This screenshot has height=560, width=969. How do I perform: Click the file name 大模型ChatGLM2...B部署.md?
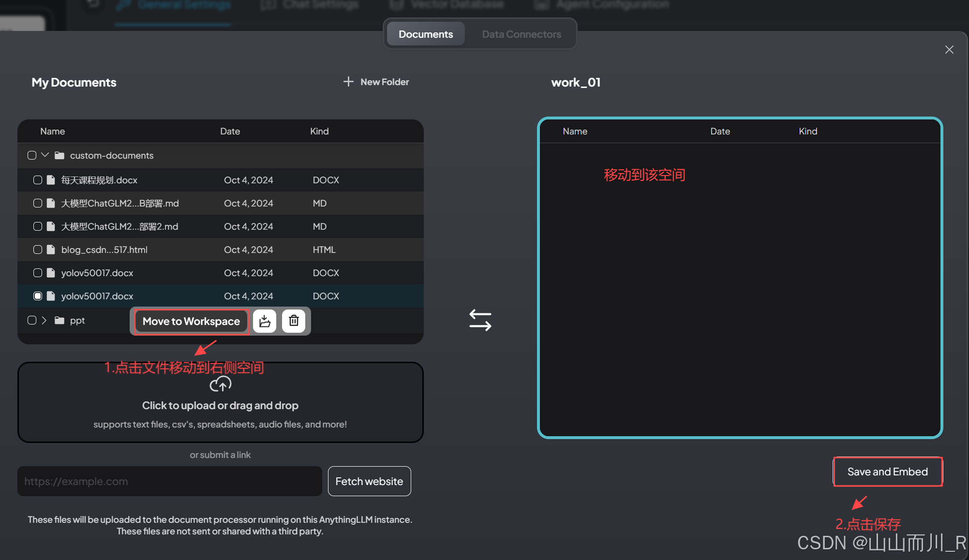pos(120,204)
